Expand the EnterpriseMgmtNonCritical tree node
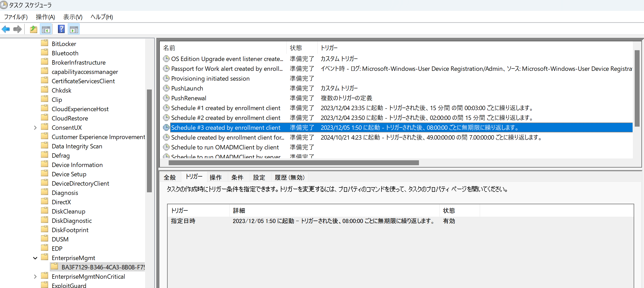The height and width of the screenshot is (288, 644). [x=35, y=277]
